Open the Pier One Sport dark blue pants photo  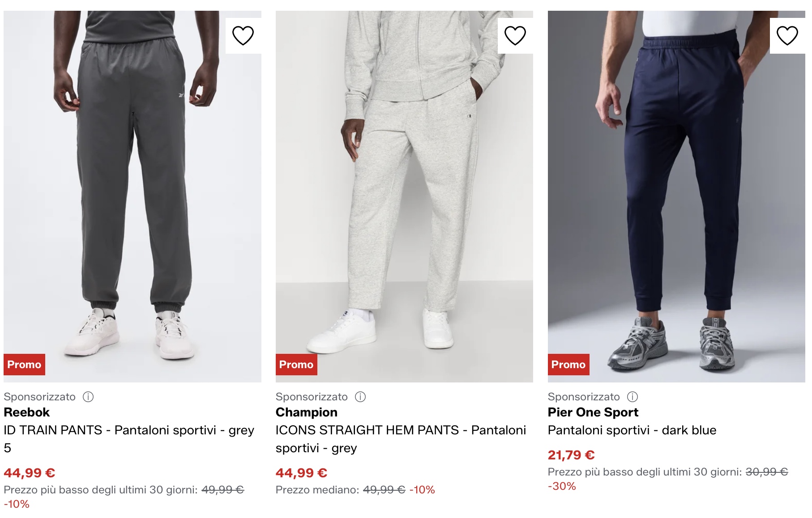[676, 192]
